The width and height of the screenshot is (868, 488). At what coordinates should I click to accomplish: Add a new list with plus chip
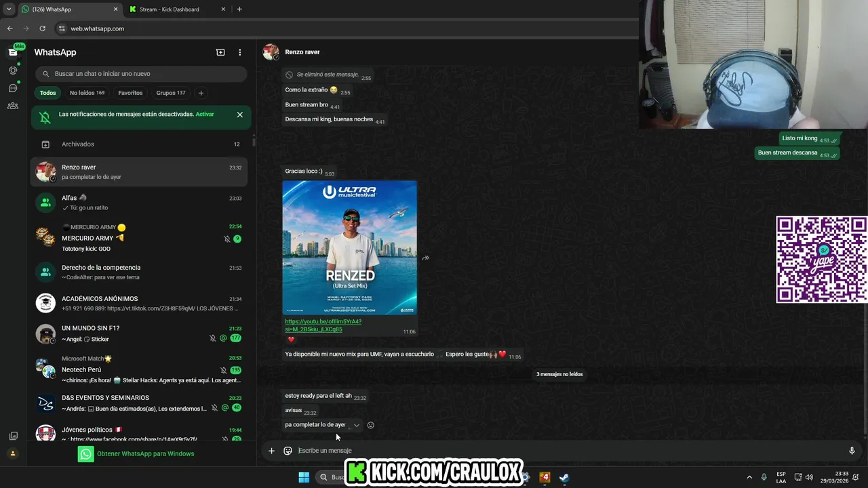tap(201, 93)
